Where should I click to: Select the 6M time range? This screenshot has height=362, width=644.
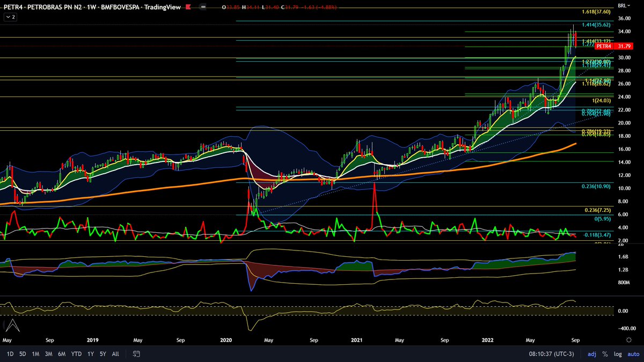click(62, 354)
